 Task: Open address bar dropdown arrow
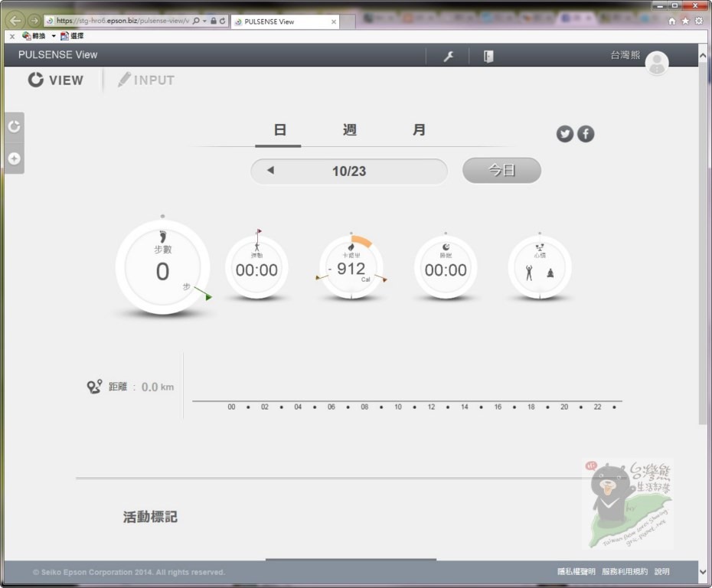[204, 21]
